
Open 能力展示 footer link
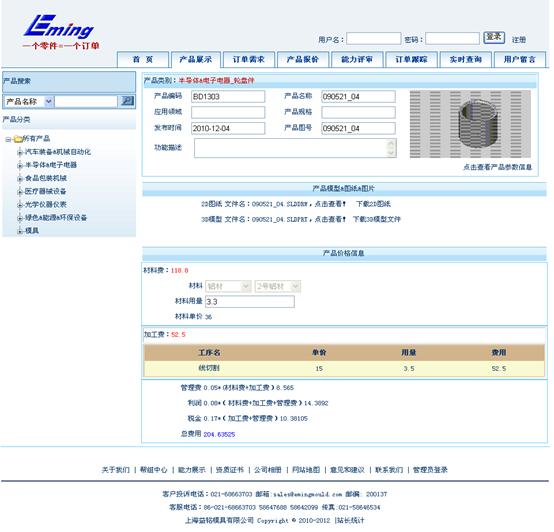[x=191, y=470]
